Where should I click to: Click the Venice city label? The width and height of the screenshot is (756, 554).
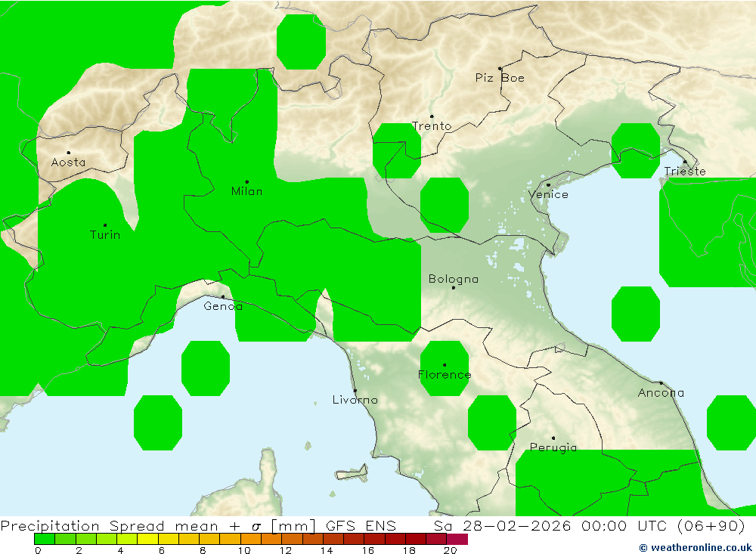tap(548, 194)
